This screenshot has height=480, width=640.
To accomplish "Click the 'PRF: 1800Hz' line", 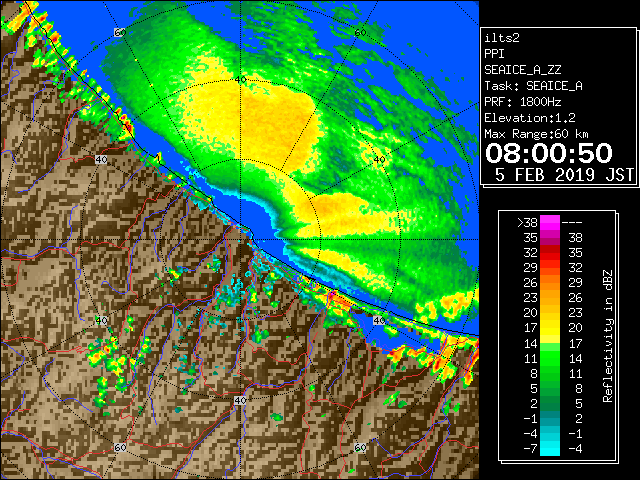I will 523,102.
